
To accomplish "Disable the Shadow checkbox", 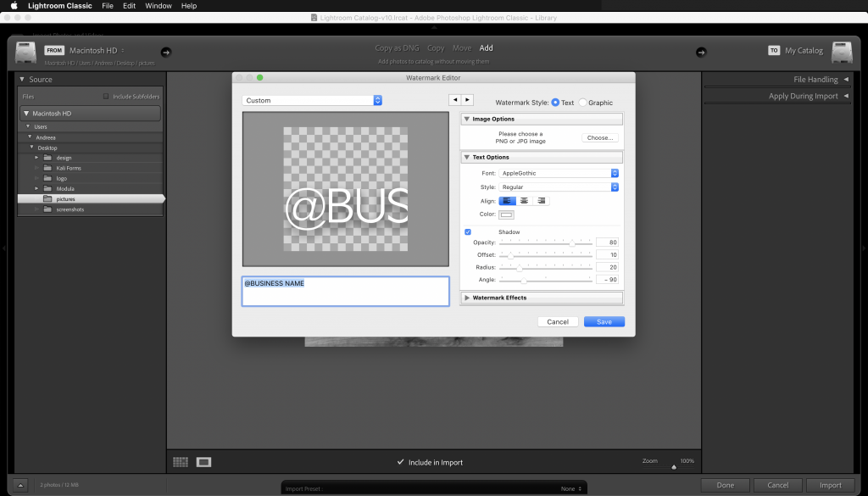I will coord(467,231).
